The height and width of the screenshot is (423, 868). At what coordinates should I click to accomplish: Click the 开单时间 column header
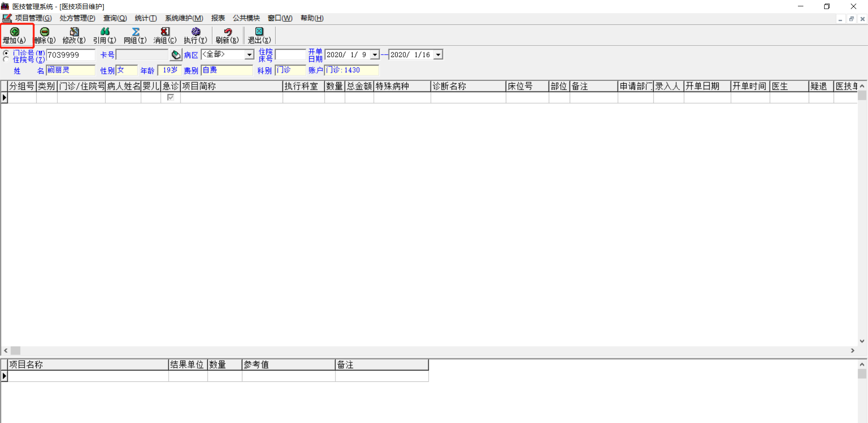point(750,86)
